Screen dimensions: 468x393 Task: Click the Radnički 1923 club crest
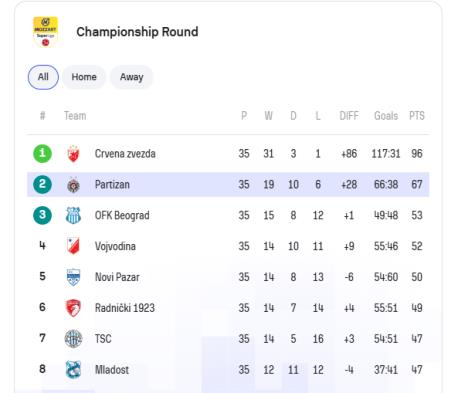pos(73,308)
